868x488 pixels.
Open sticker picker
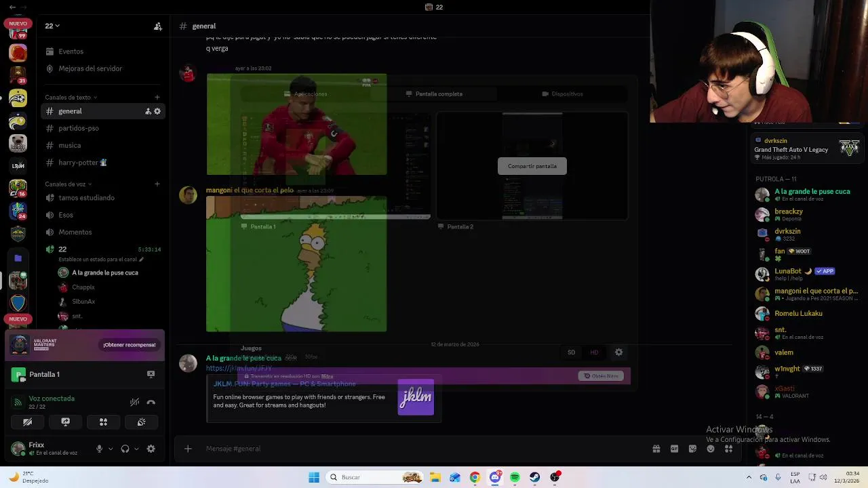692,449
